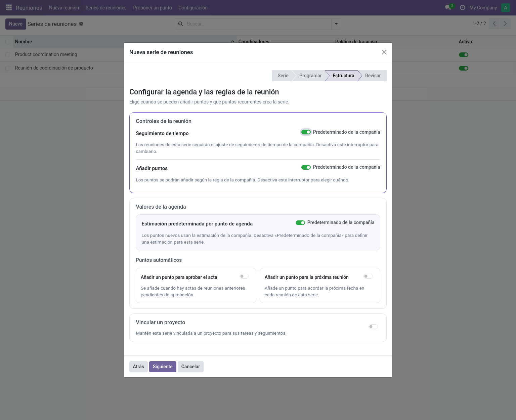The height and width of the screenshot is (420, 516).
Task: Open the Proponer un punto menu
Action: coord(153,8)
